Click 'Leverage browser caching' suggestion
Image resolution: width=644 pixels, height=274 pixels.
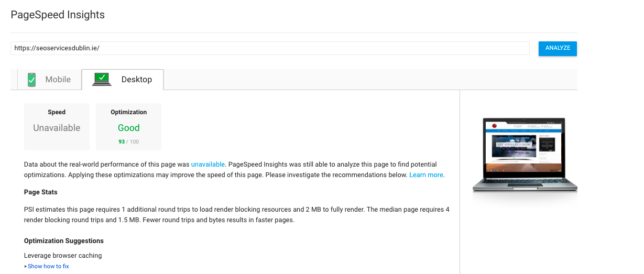(x=63, y=256)
